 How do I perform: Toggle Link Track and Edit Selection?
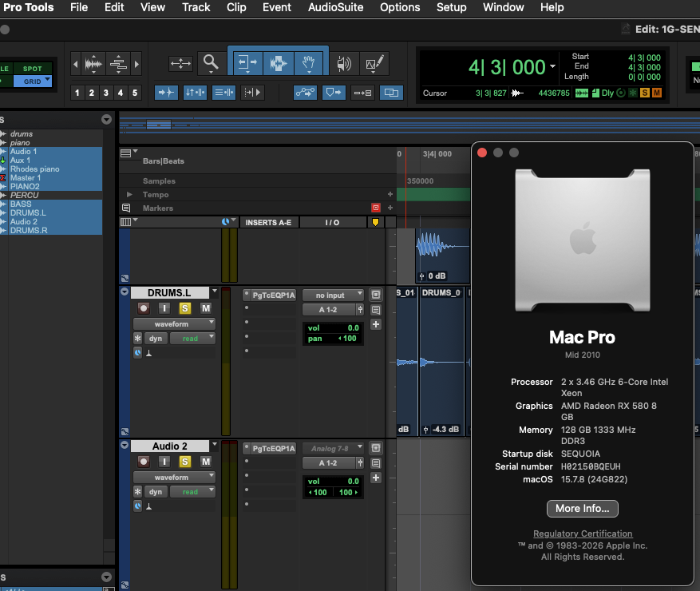[223, 93]
